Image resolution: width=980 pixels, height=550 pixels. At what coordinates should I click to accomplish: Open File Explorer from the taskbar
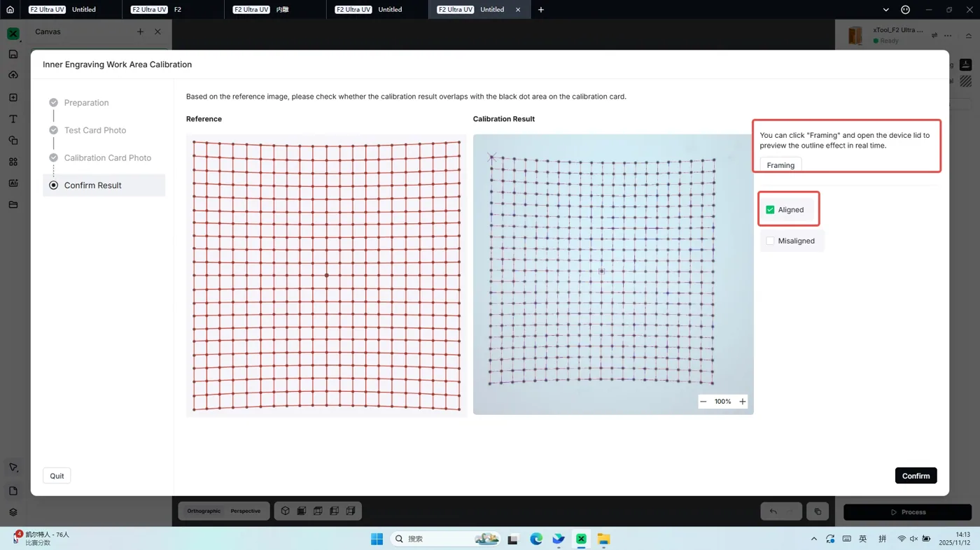click(x=603, y=539)
